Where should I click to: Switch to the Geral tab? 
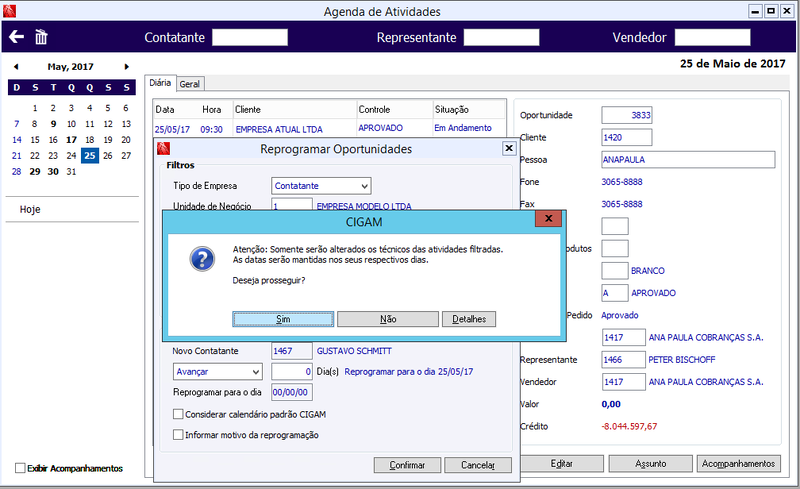pos(190,84)
